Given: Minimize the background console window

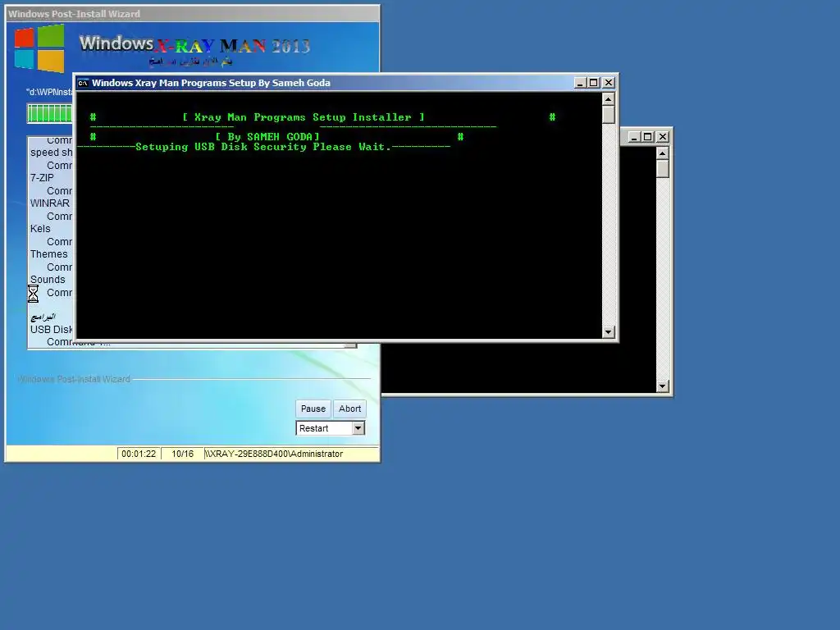Looking at the screenshot, I should click(x=634, y=137).
